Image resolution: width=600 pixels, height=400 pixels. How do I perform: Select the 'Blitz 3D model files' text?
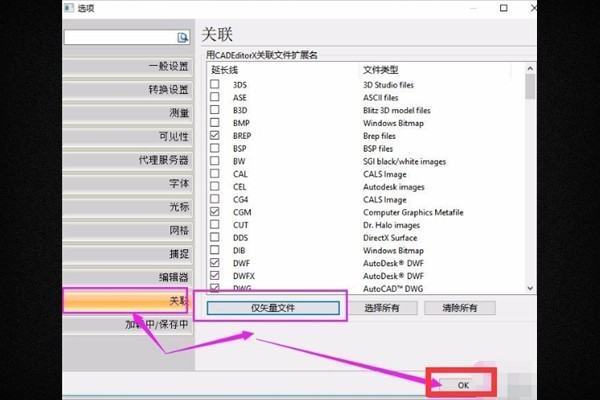pyautogui.click(x=397, y=111)
